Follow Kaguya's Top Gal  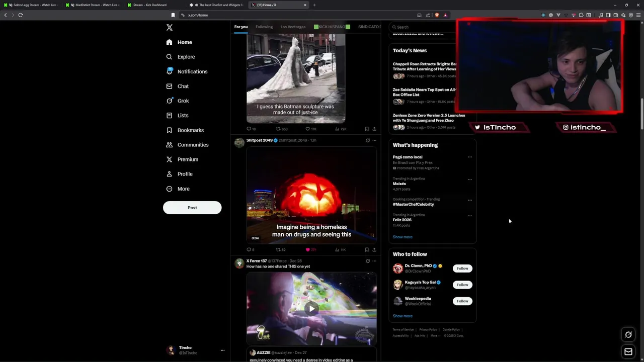[462, 285]
